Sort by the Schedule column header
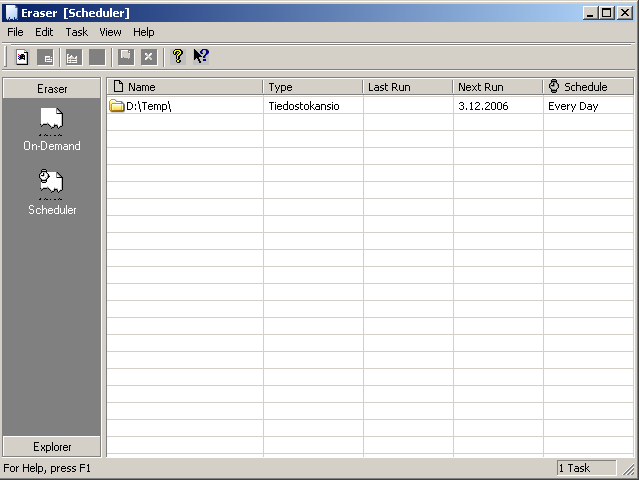Screen dimensions: 639x480 (588, 87)
